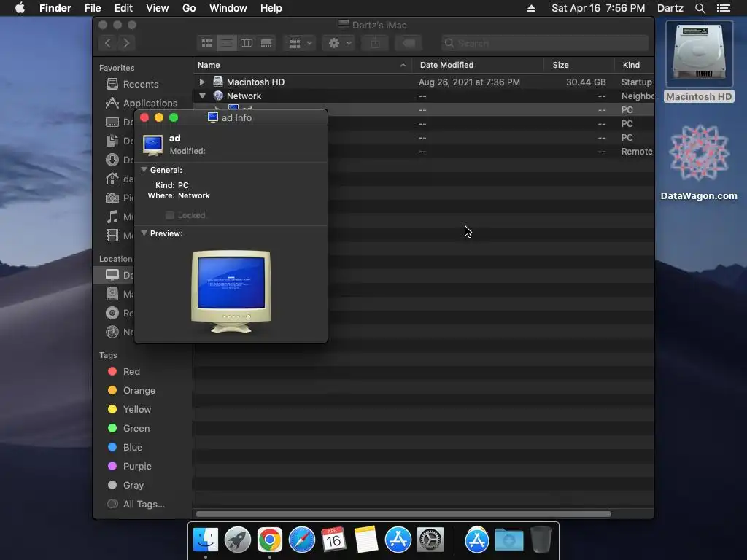Select the Pictures camera sidebar icon

(x=112, y=198)
